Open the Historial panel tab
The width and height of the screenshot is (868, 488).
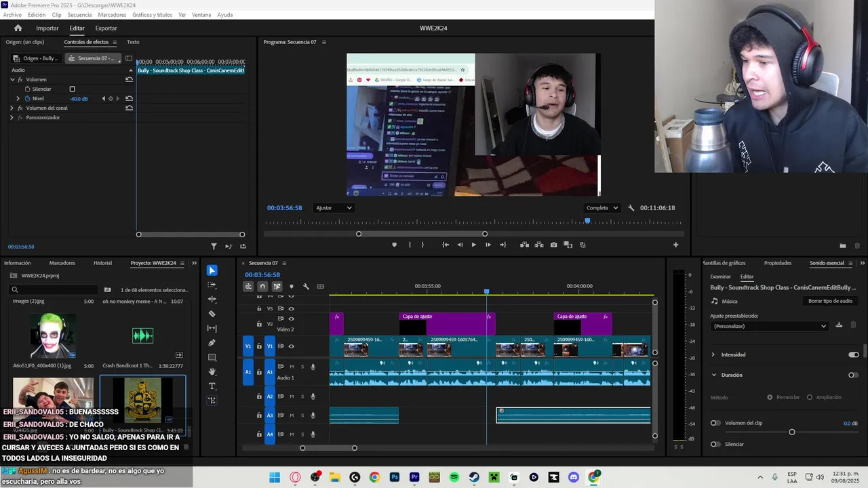click(x=102, y=263)
